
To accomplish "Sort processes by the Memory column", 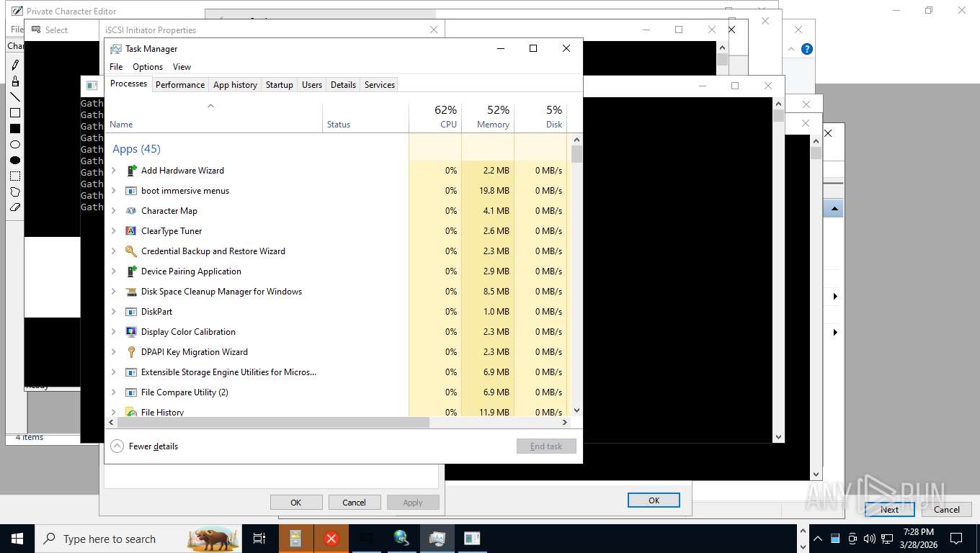I will point(488,117).
